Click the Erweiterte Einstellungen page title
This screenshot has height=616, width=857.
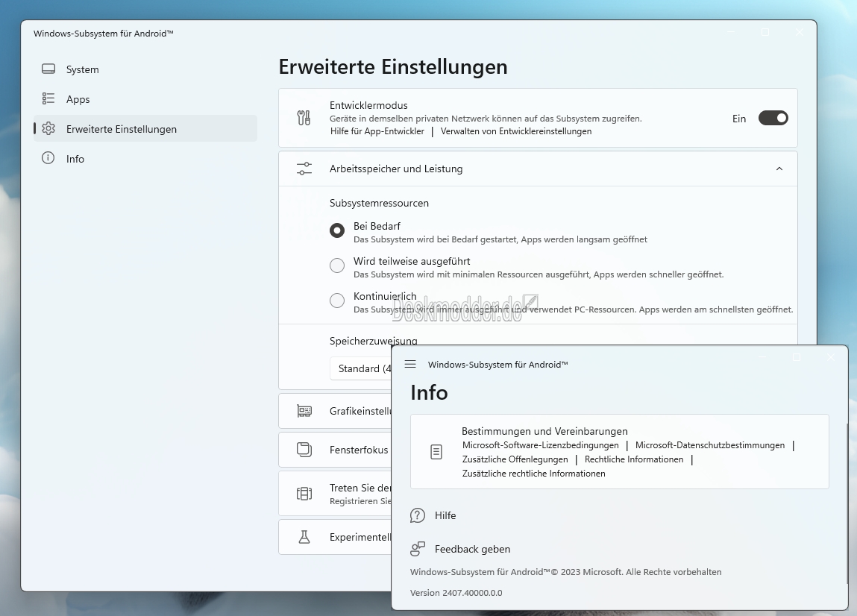[x=393, y=66]
